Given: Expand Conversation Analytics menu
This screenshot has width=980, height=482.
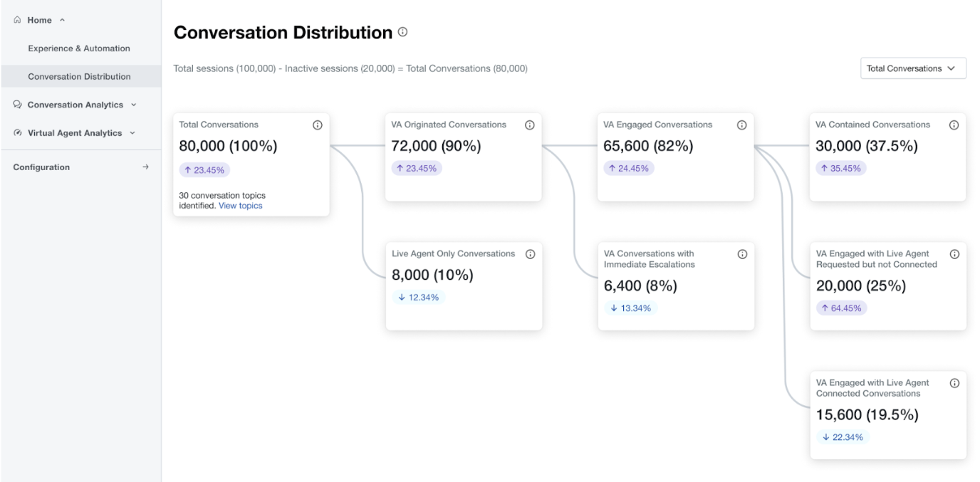Looking at the screenshot, I should [x=75, y=105].
